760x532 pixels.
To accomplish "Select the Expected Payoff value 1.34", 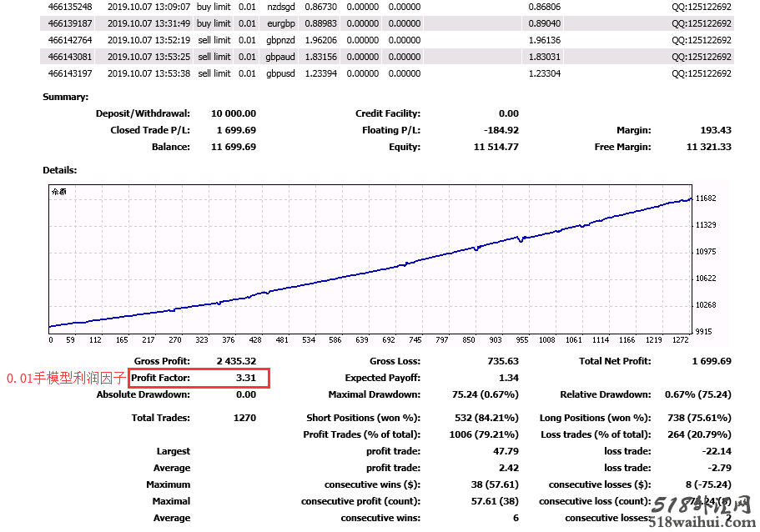I will [509, 378].
